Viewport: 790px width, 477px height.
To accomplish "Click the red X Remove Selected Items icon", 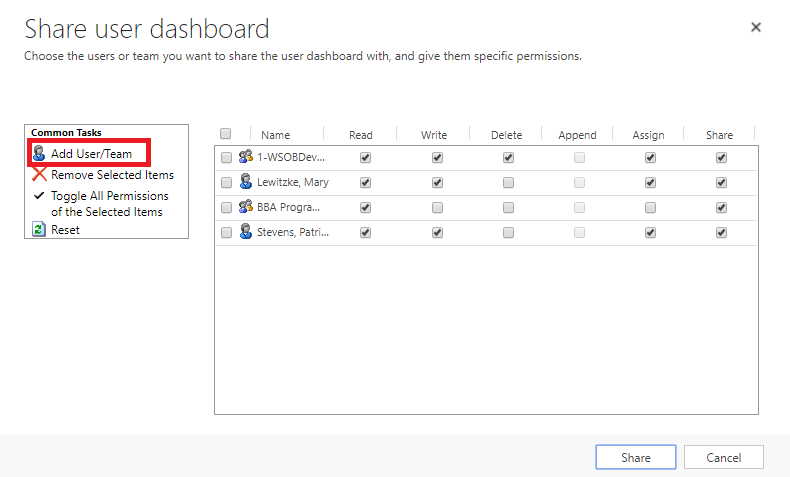I will (x=39, y=174).
